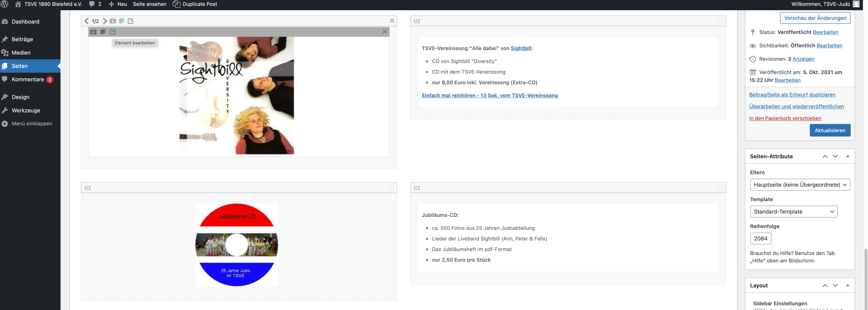Image resolution: width=868 pixels, height=310 pixels.
Task: Click the 1/2 text column header top right
Action: click(x=568, y=21)
